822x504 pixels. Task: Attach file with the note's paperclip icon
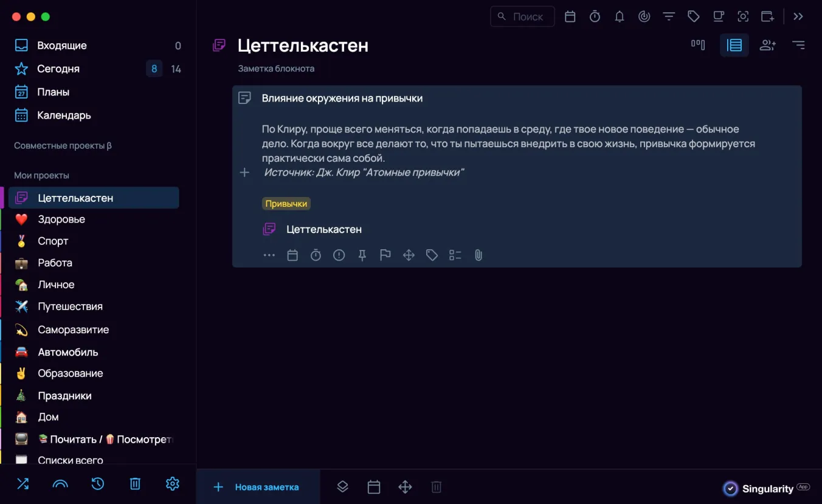tap(478, 255)
